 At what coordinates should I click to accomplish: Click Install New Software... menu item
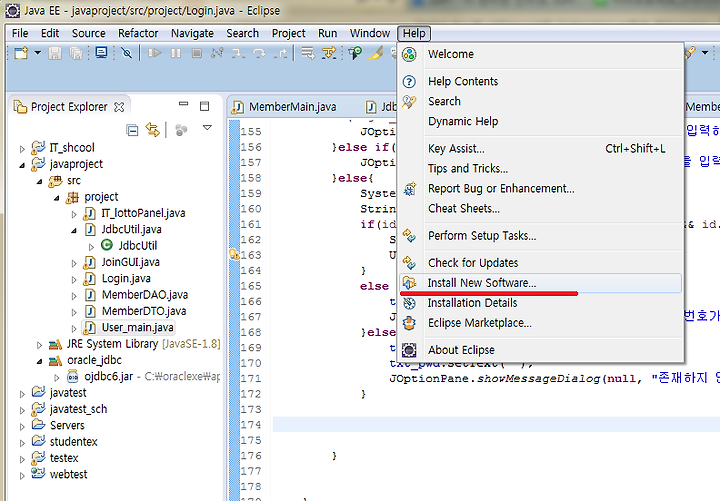(541, 283)
